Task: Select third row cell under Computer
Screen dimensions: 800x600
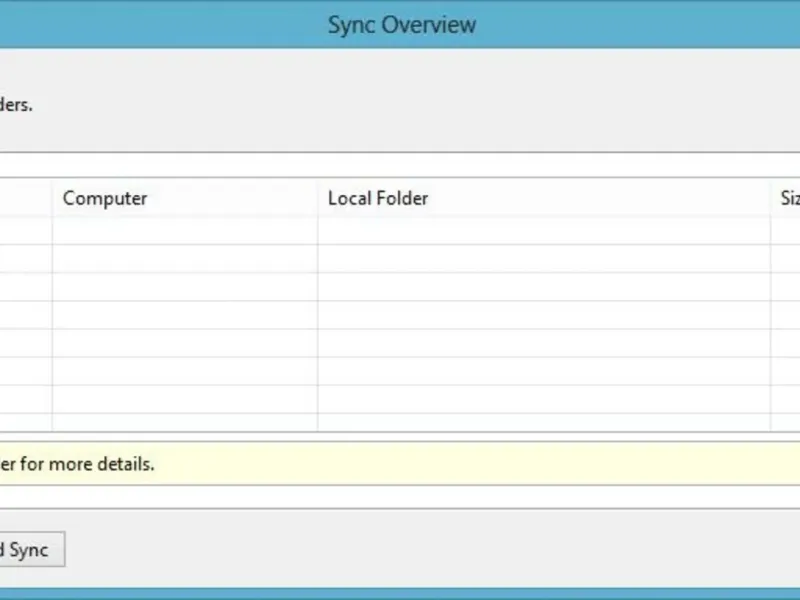Action: tap(185, 287)
